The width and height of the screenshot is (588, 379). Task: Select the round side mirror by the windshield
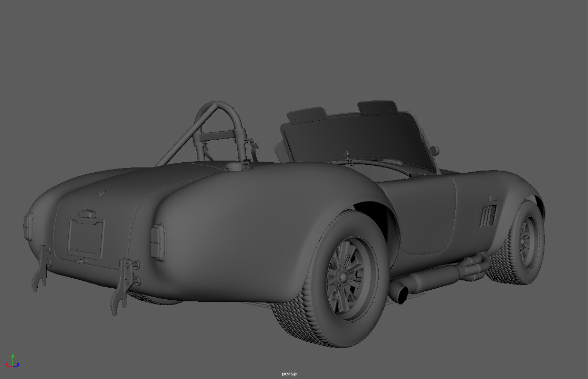click(434, 151)
